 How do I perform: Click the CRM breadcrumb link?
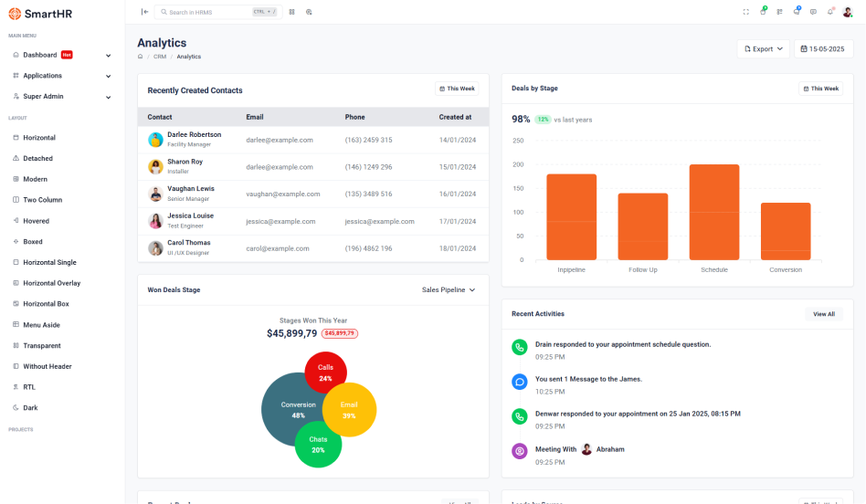pos(159,57)
